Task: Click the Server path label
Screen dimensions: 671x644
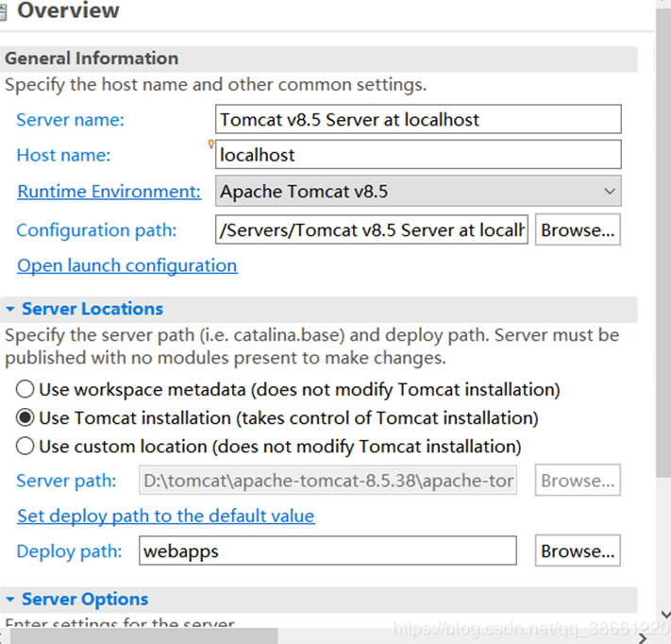Action: point(66,481)
